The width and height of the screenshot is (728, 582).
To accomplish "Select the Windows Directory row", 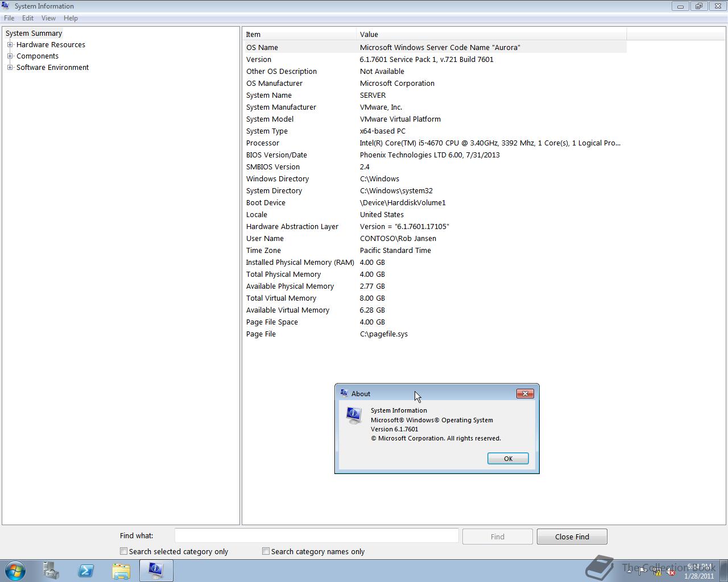I will tap(435, 178).
